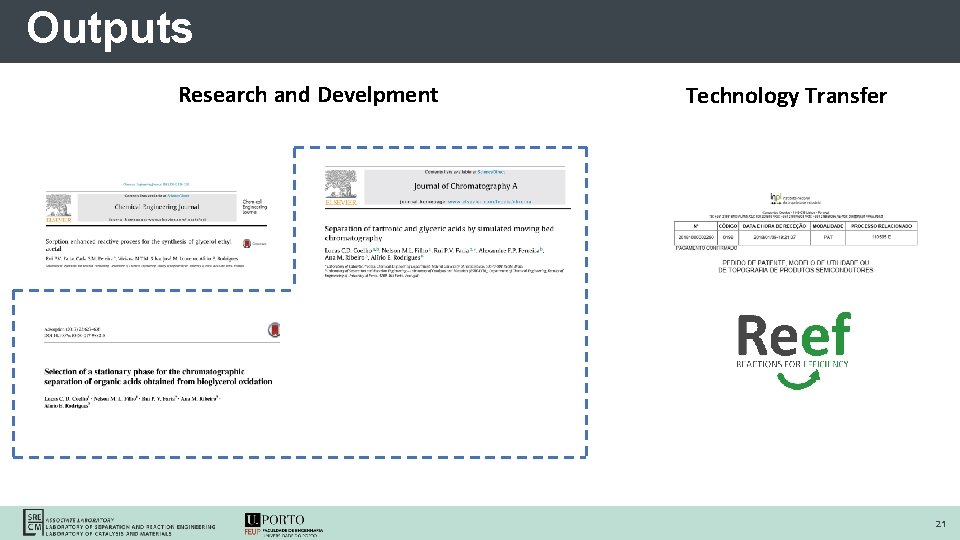Click the Journal of Chromatography A banner

[465, 187]
